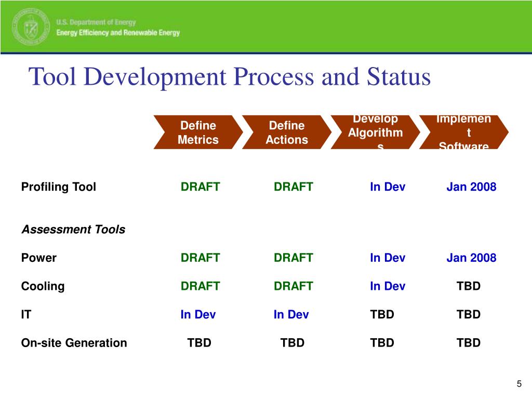
Task: Select Profiling Tool's Define Metrics 'DRAFT' status
Action: pyautogui.click(x=200, y=187)
